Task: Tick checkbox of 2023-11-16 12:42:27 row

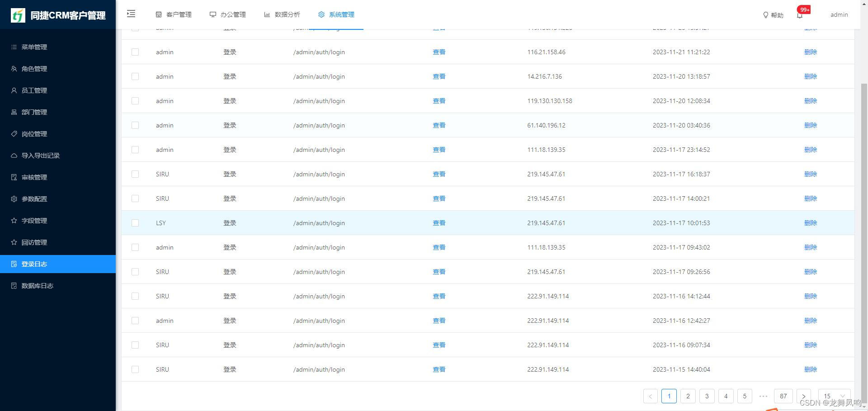Action: 135,321
